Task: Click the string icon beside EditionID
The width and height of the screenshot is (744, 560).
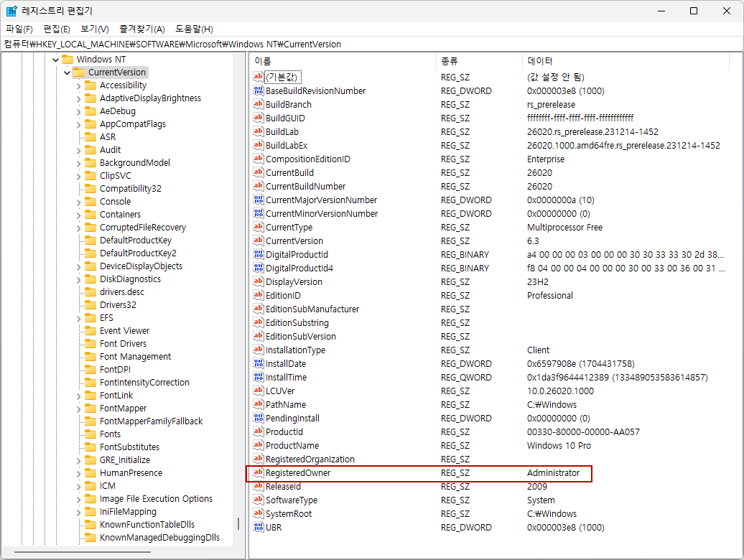Action: tap(258, 295)
